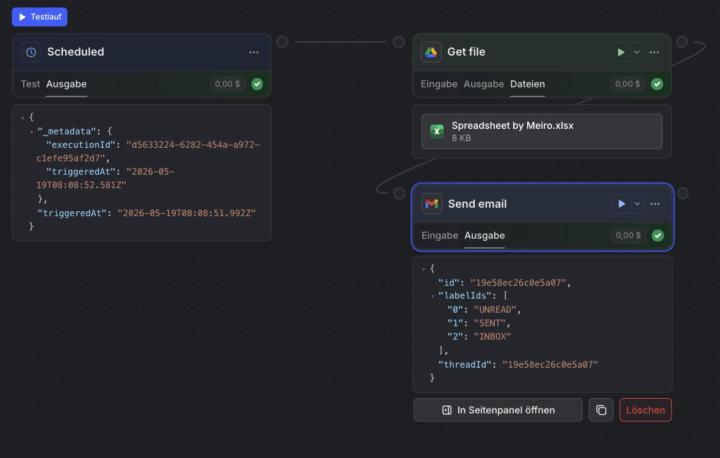Open the Get file node three-dot menu
720x458 pixels.
[654, 52]
